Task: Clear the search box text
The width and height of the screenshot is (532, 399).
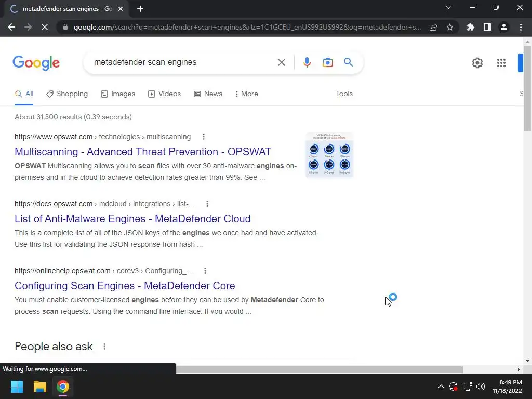Action: [281, 62]
